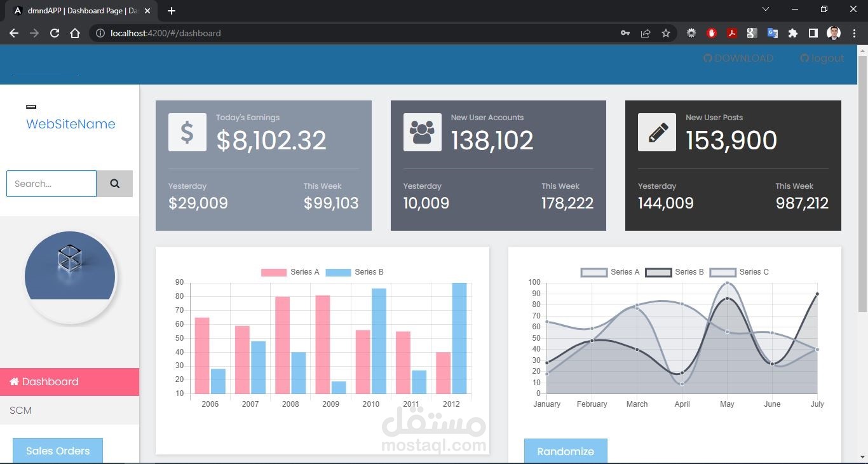This screenshot has height=464, width=868.
Task: Click the dollar sign earnings icon
Action: [187, 132]
